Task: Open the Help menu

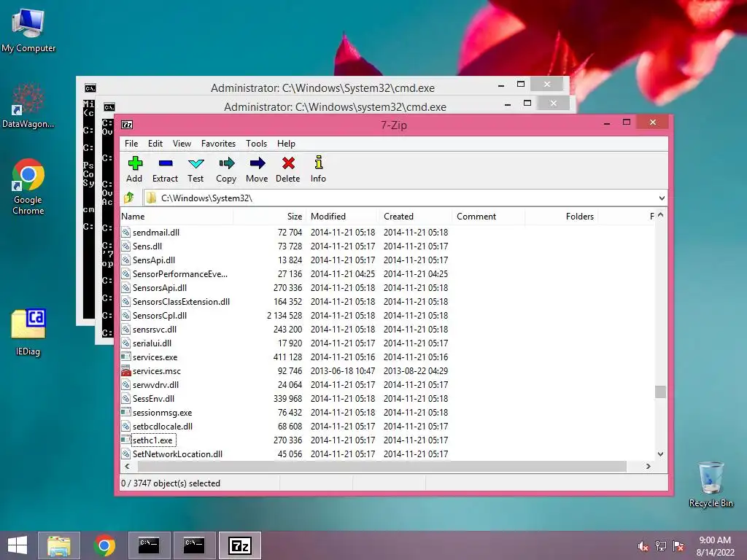Action: (286, 144)
